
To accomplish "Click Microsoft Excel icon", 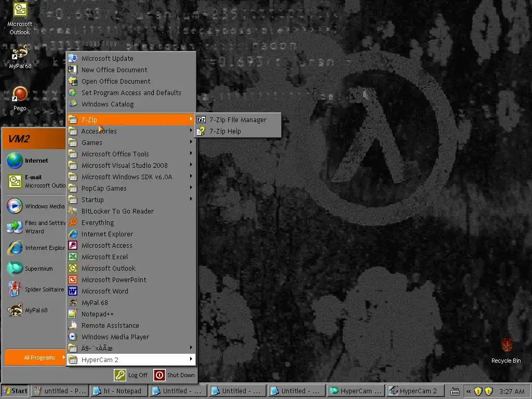I will (73, 257).
